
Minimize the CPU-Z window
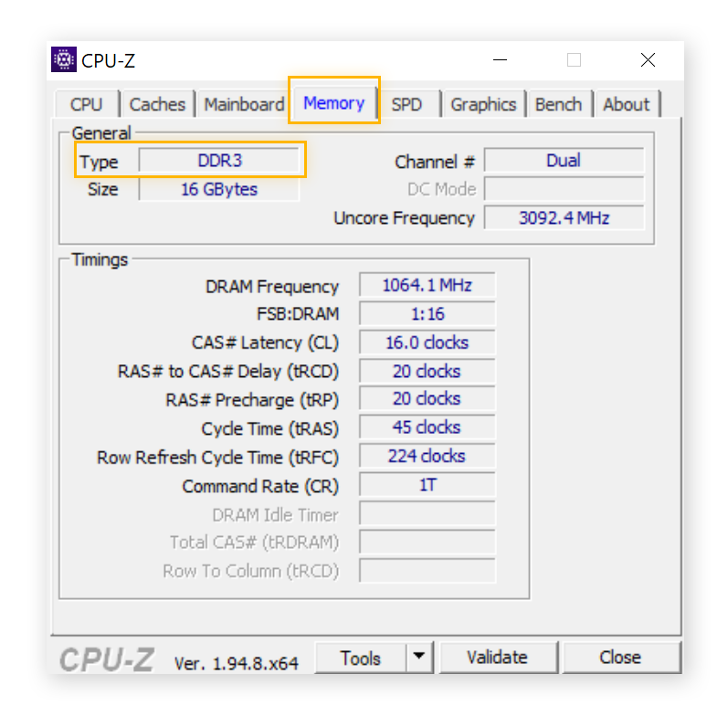pos(501,60)
